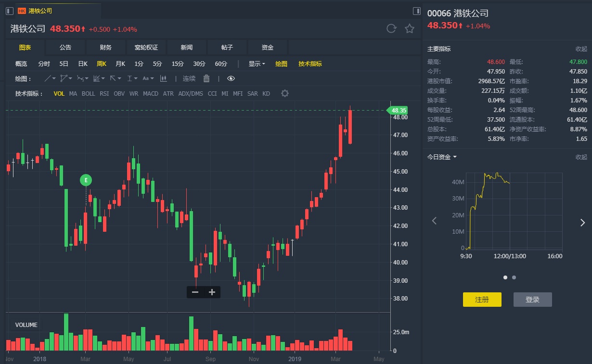
Task: Click the yellow 注册 button
Action: click(x=482, y=300)
